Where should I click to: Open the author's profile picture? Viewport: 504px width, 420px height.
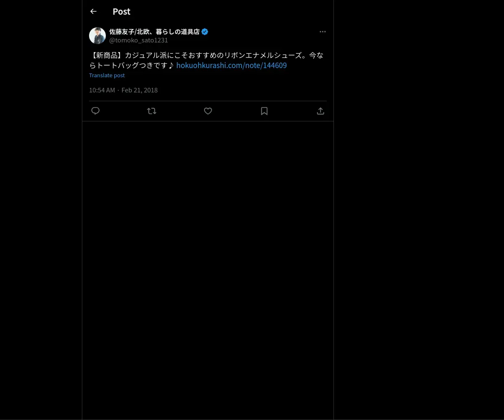coord(97,36)
